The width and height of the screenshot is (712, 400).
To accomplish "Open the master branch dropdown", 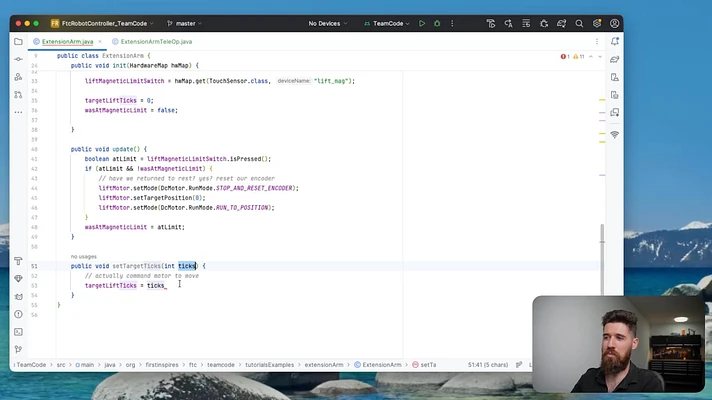I will click(184, 24).
